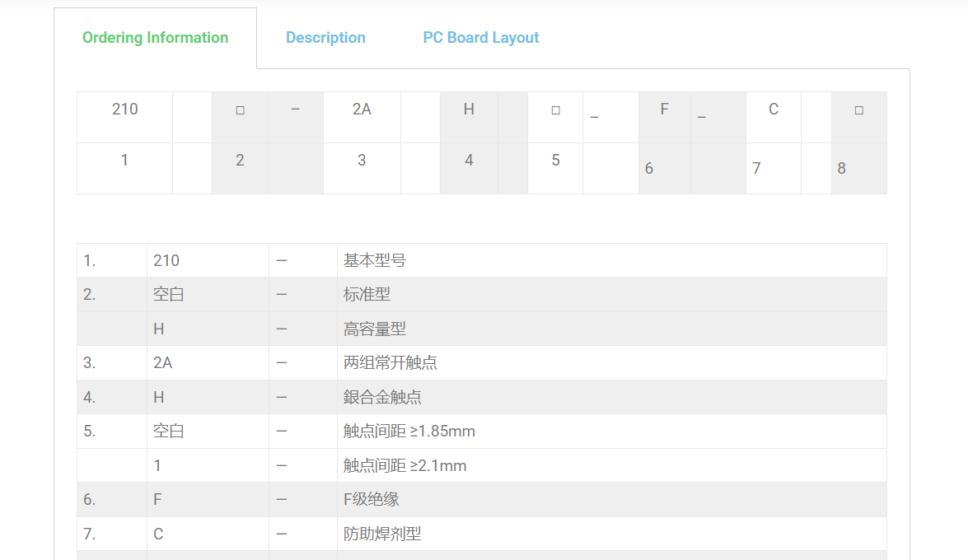
Task: Open the PC Board Layout tab
Action: point(480,38)
